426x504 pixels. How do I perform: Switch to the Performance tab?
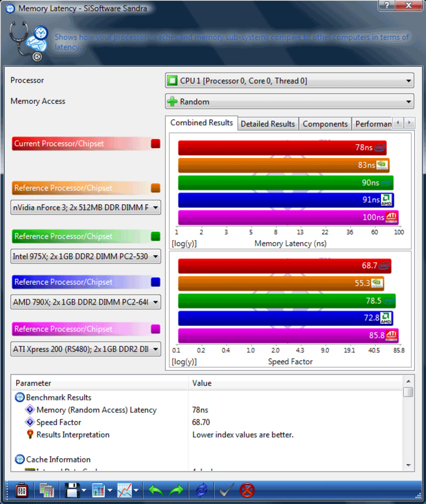click(373, 124)
